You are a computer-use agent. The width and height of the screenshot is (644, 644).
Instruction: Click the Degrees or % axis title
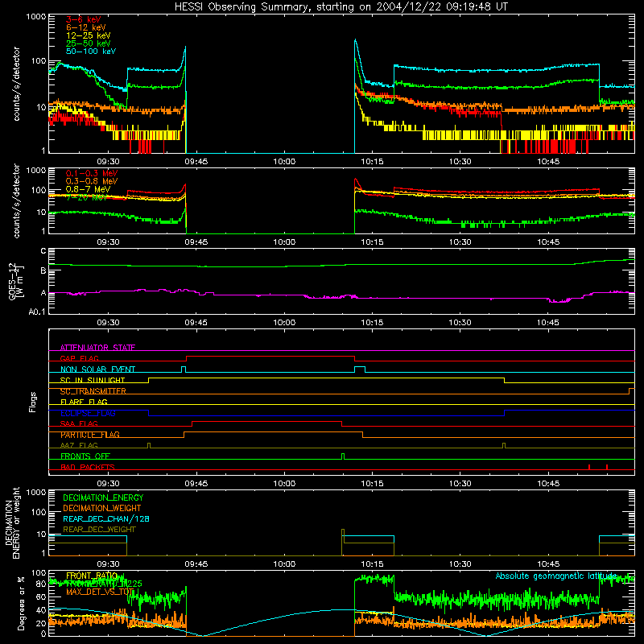(21, 603)
